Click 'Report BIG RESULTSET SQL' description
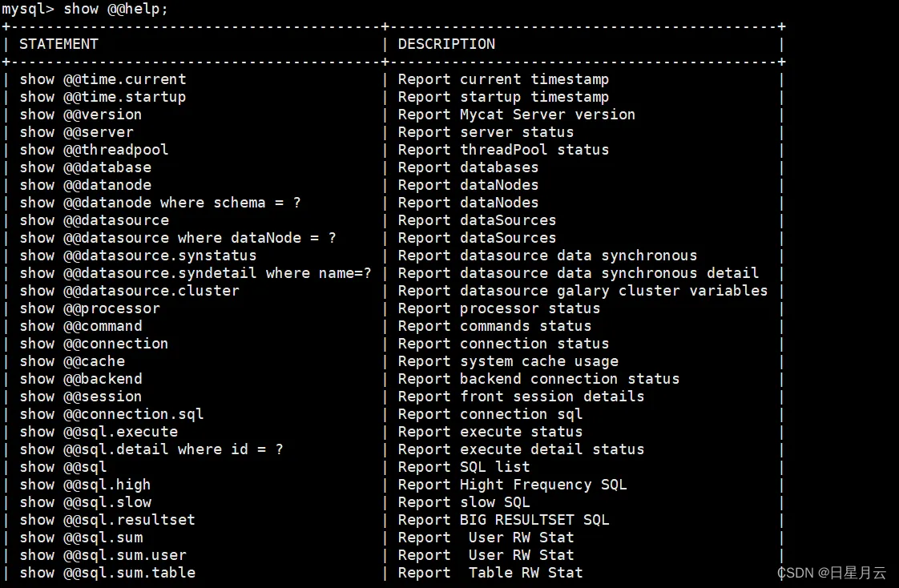Image resolution: width=899 pixels, height=588 pixels. [503, 520]
